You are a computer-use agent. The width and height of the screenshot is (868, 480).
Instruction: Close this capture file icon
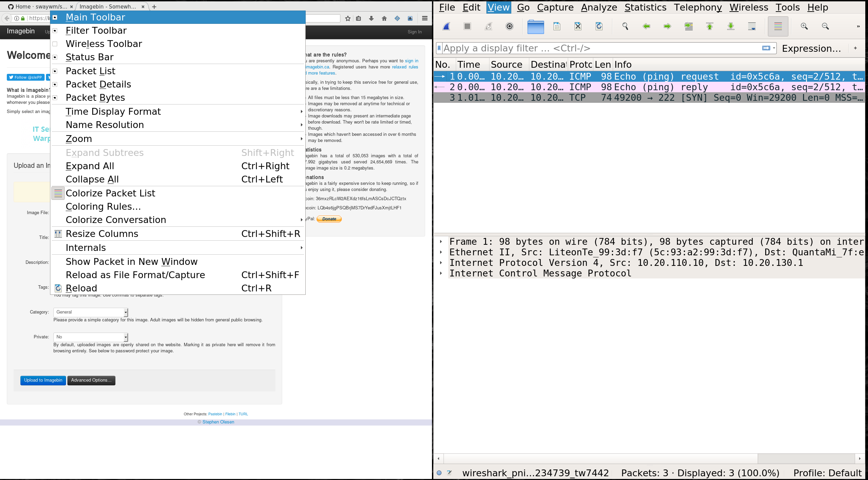578,26
